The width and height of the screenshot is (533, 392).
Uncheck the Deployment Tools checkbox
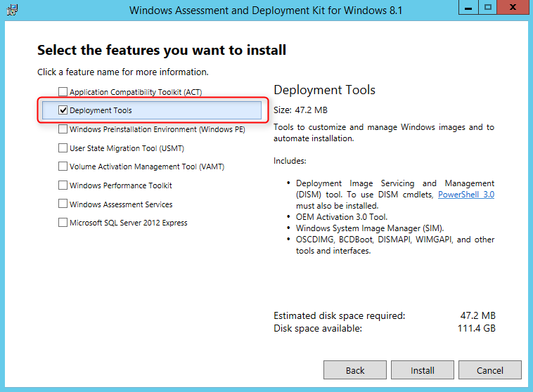coord(63,110)
